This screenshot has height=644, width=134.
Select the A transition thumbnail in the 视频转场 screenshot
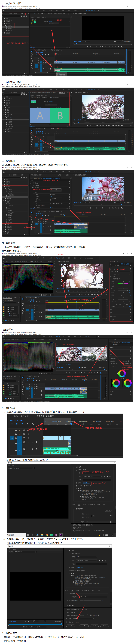pyautogui.click(x=40, y=116)
